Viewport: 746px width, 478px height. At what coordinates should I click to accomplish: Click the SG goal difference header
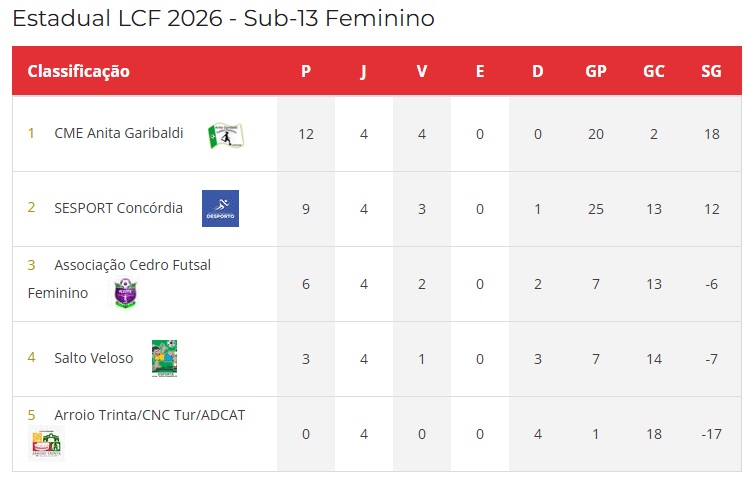pyautogui.click(x=712, y=71)
